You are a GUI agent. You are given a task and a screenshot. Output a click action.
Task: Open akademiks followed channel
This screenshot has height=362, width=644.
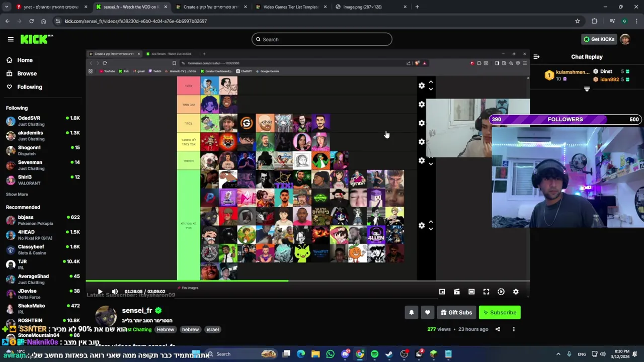pos(43,136)
